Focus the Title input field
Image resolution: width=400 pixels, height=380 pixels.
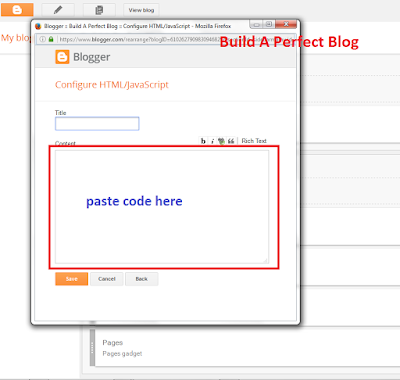tap(97, 124)
